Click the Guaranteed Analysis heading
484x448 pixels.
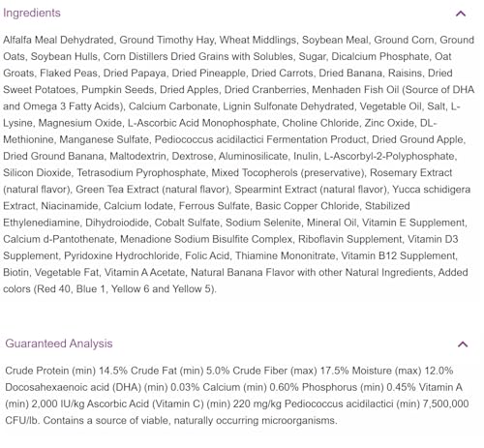[59, 343]
